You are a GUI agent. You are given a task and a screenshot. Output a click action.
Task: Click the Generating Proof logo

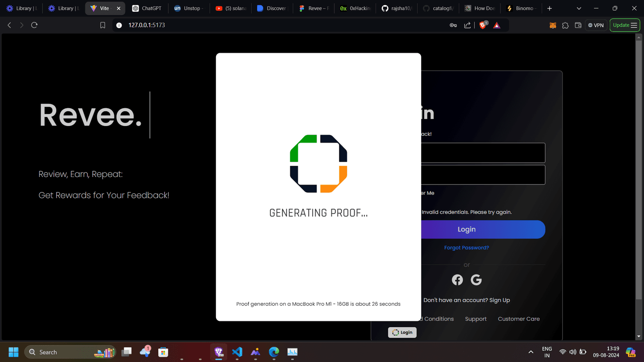[318, 164]
